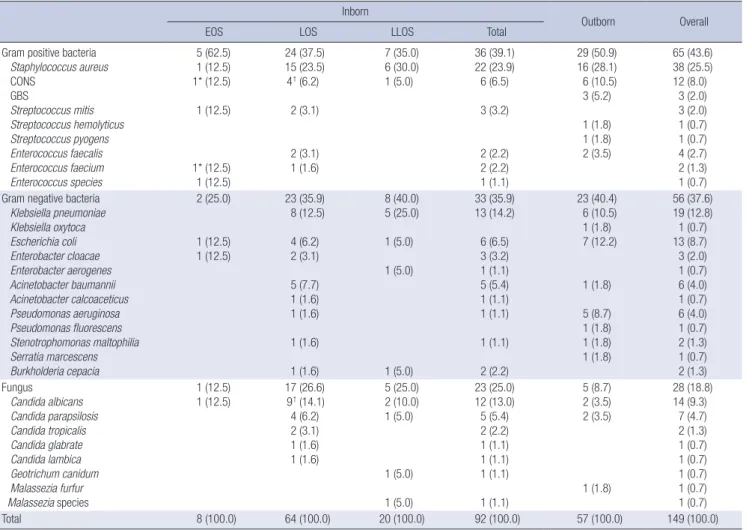
Task: Click 'Candida parapsilosis' row label
Action: (54, 416)
